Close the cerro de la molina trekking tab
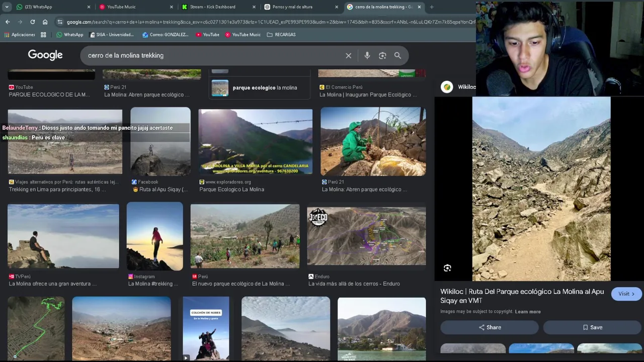 [419, 7]
